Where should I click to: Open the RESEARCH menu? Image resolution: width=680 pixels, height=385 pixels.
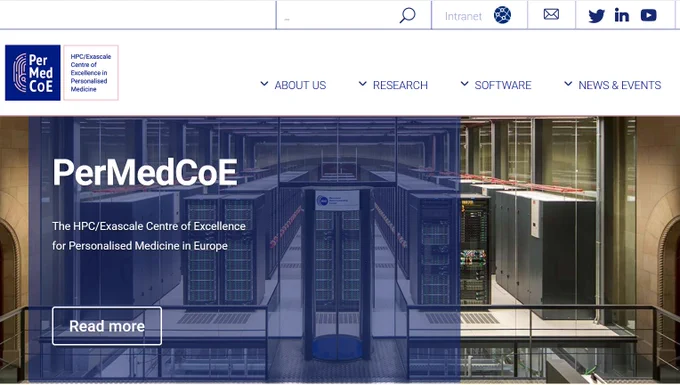pyautogui.click(x=400, y=85)
